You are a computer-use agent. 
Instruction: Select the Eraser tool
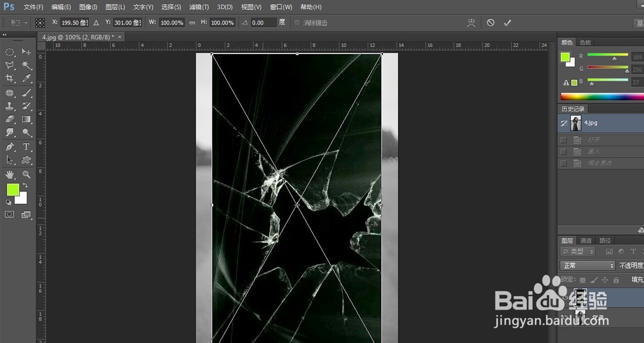click(x=10, y=119)
